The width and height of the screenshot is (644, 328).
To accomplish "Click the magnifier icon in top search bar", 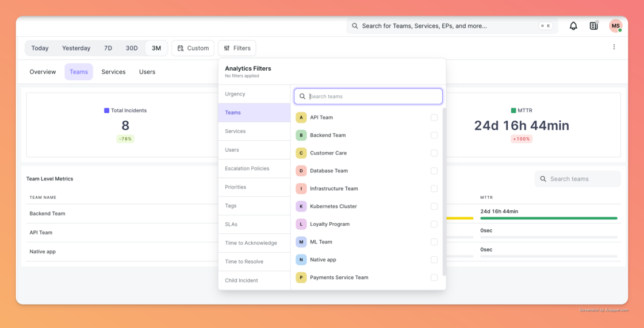I will [355, 26].
